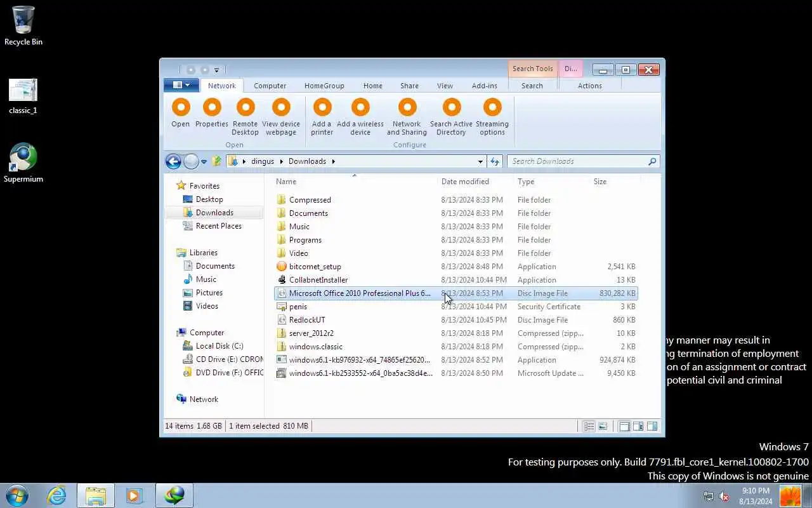This screenshot has width=812, height=508.
Task: Click the Internet Download Manager taskbar icon
Action: click(x=174, y=495)
